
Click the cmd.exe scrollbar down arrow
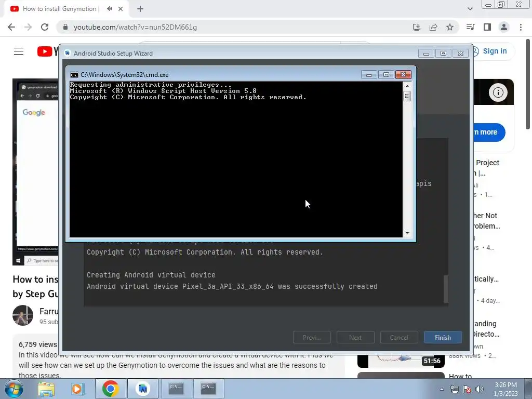tap(407, 233)
